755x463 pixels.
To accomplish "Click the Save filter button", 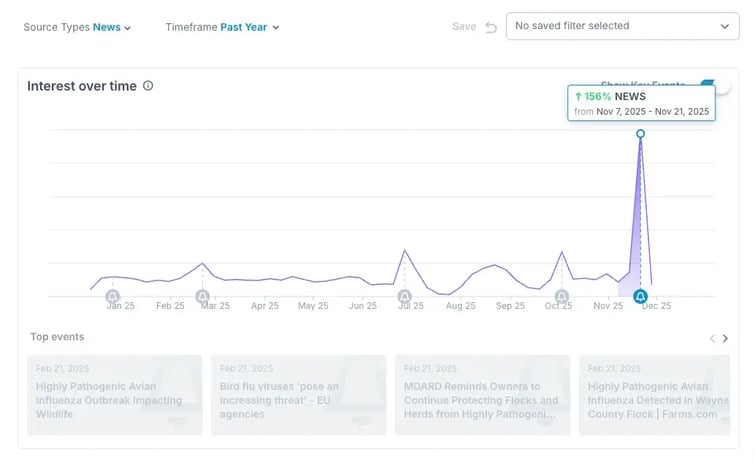I will [x=464, y=26].
